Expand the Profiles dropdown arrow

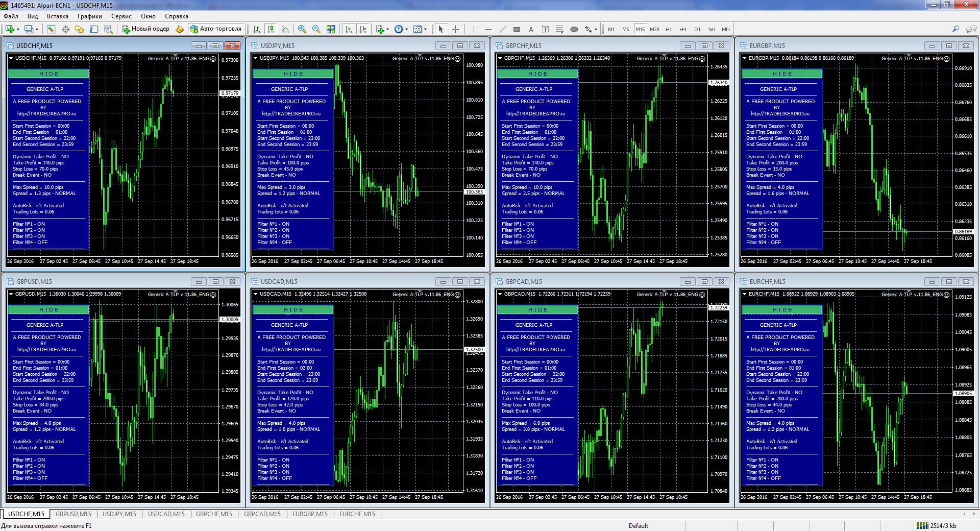tap(37, 29)
